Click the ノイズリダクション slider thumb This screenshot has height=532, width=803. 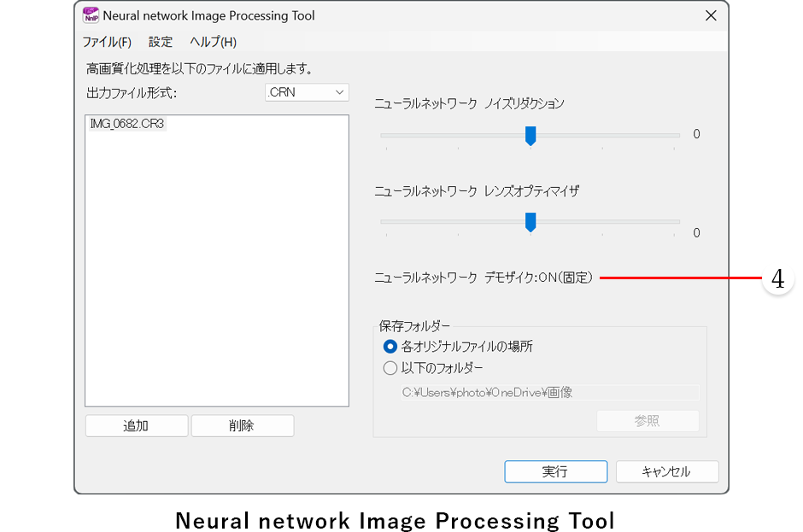coord(530,136)
